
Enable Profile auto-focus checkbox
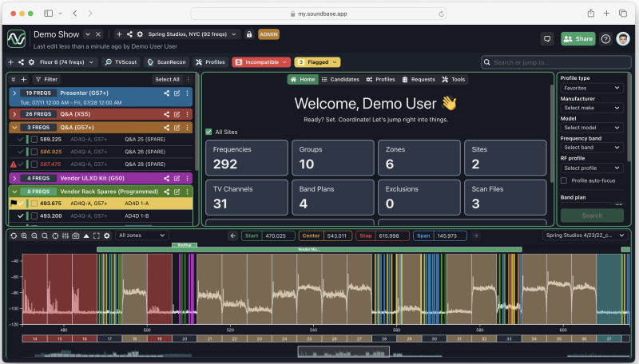point(564,180)
